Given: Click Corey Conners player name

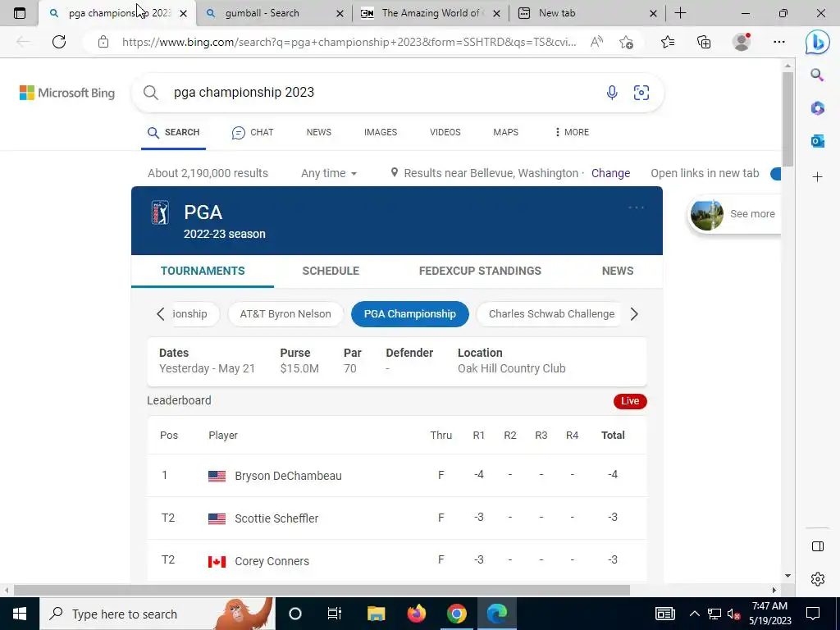Looking at the screenshot, I should click(272, 561).
